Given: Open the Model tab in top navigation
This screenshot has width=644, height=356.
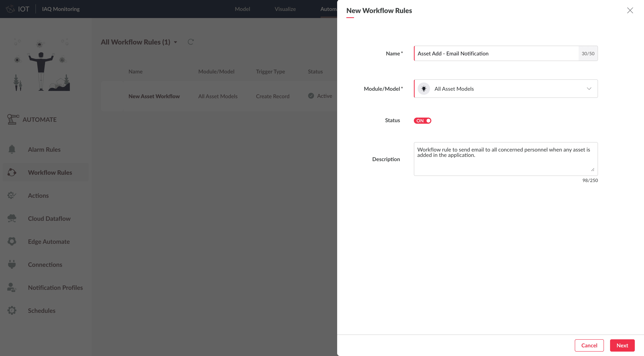Looking at the screenshot, I should click(242, 9).
